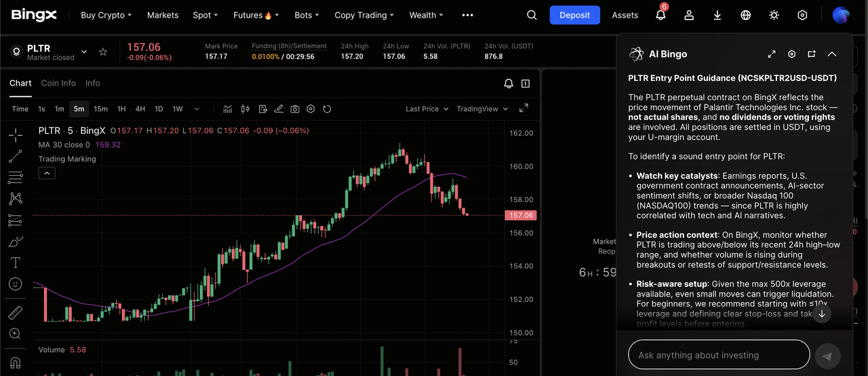Select the 15m timeframe
The height and width of the screenshot is (376, 868).
pos(100,109)
